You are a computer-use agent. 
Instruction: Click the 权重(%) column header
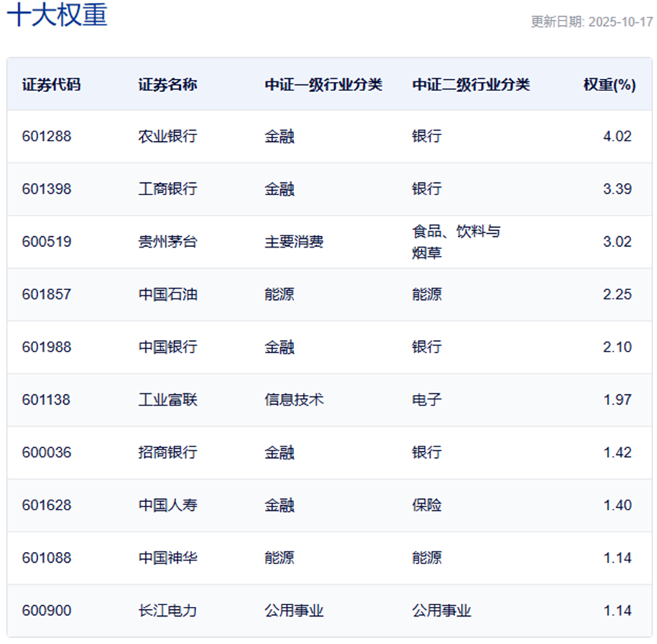[610, 84]
